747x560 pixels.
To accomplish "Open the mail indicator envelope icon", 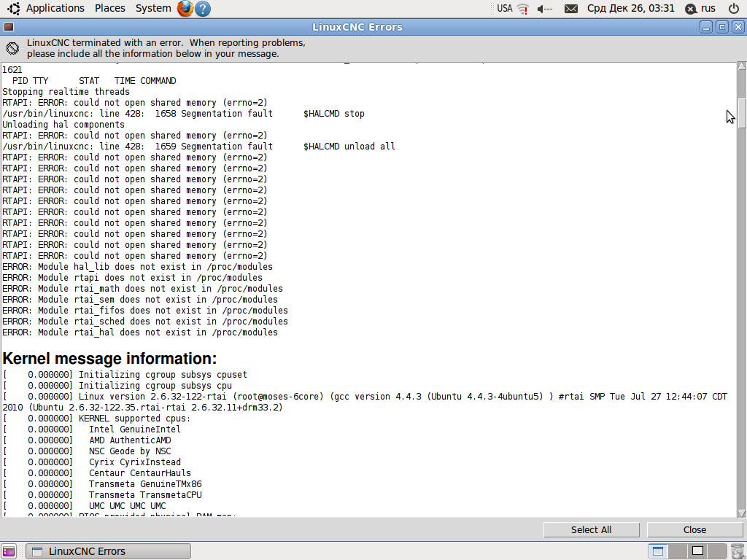I will click(x=570, y=9).
